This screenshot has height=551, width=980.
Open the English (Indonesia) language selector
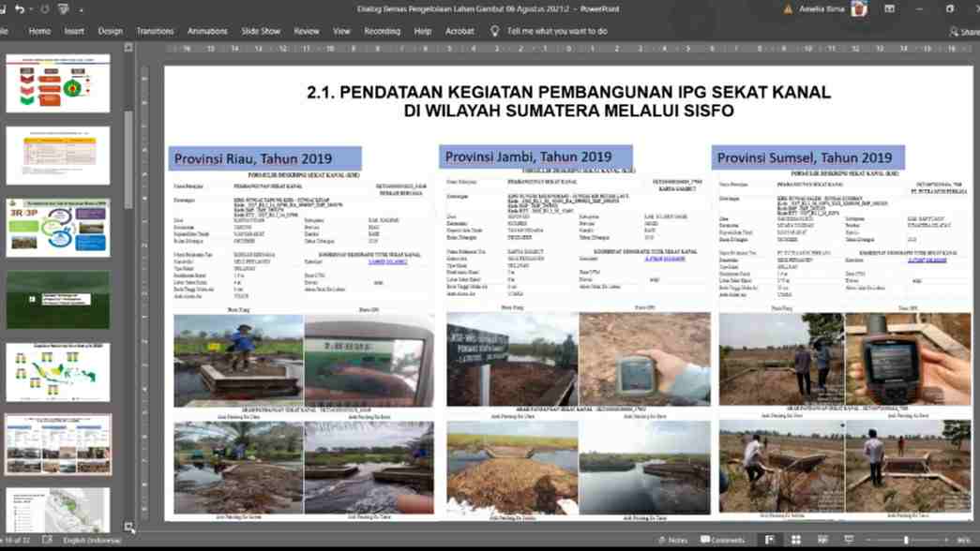tap(89, 541)
